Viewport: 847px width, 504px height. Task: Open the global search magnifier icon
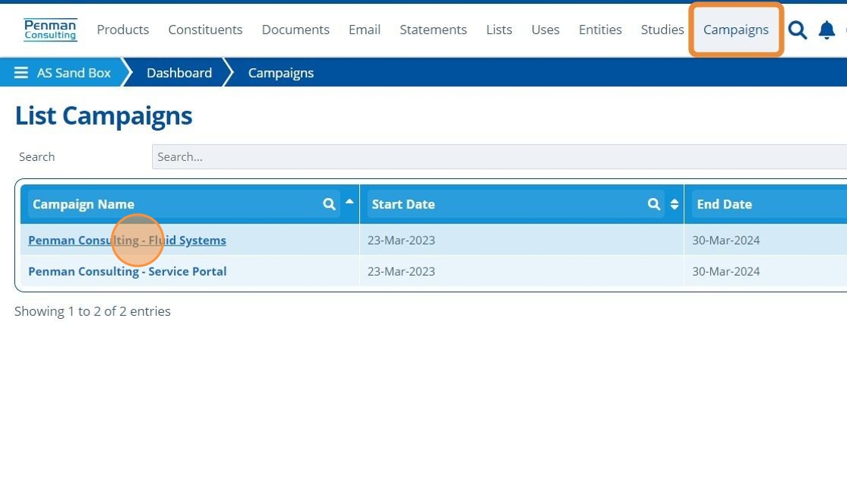click(797, 29)
